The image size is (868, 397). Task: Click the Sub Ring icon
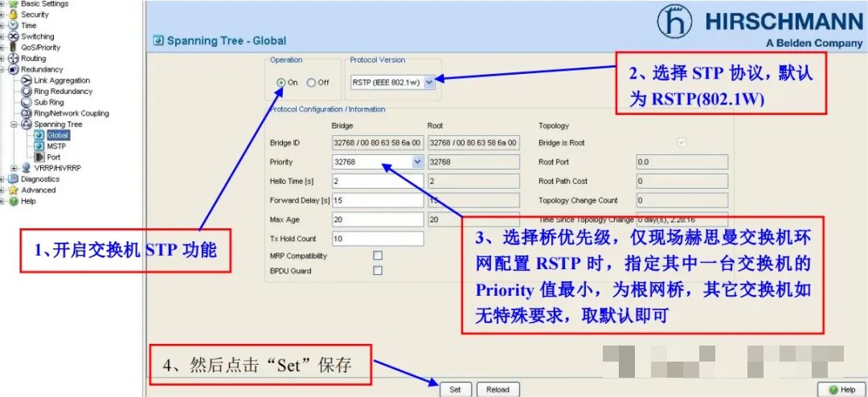tap(26, 102)
